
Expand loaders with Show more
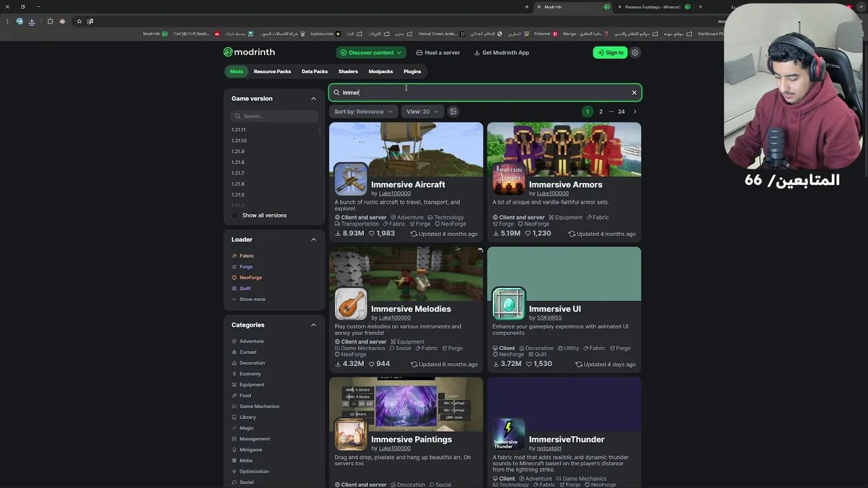click(x=248, y=299)
